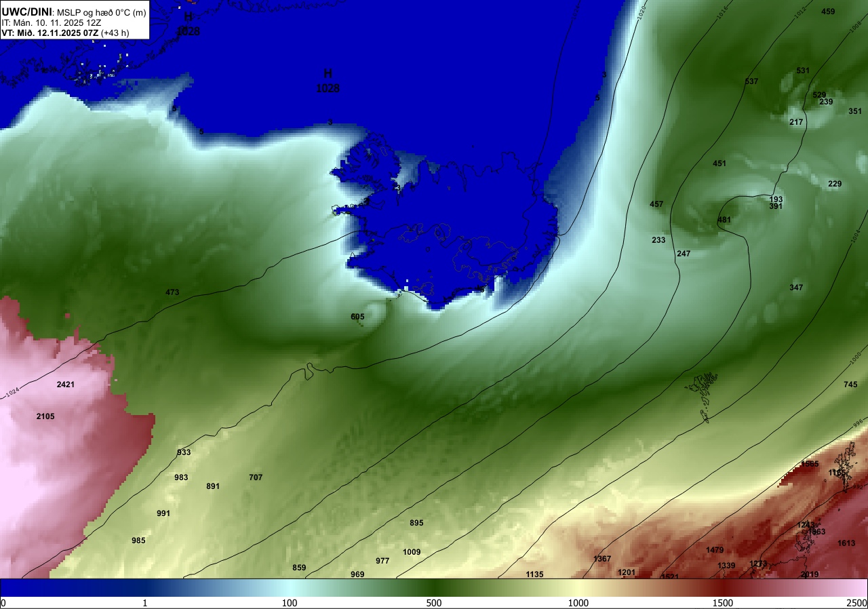Screen dimensions: 868x609
Task: Click the freezing level value 457
Action: 656,204
